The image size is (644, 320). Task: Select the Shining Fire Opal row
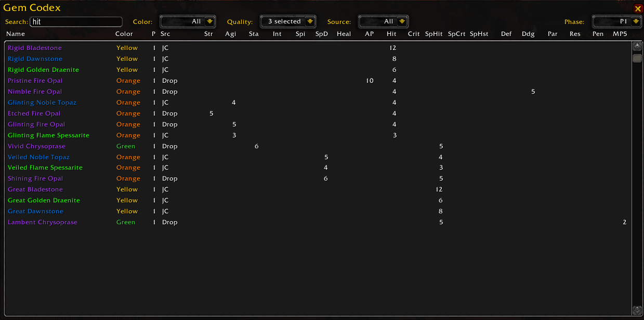coord(318,178)
